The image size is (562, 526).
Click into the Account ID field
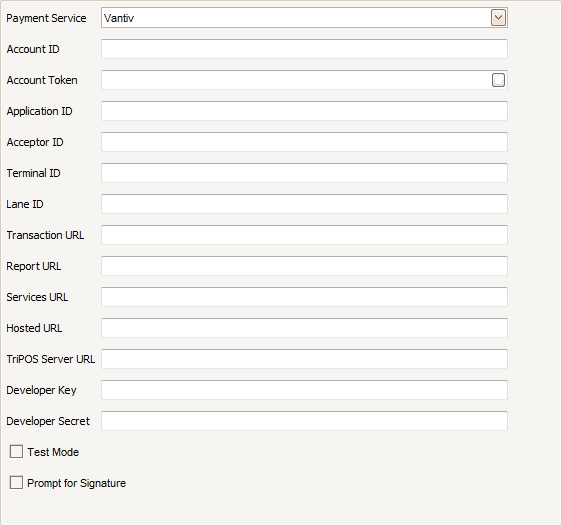coord(304,49)
